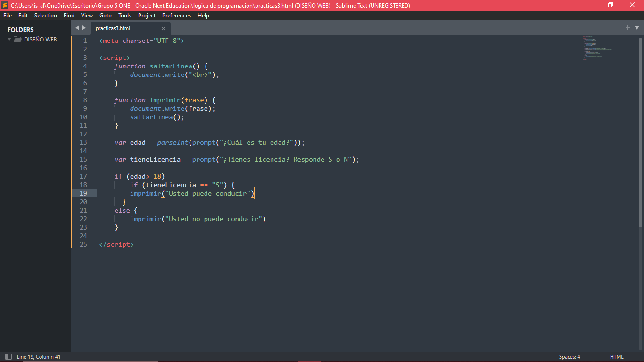
Task: Open the Help menu
Action: point(203,16)
